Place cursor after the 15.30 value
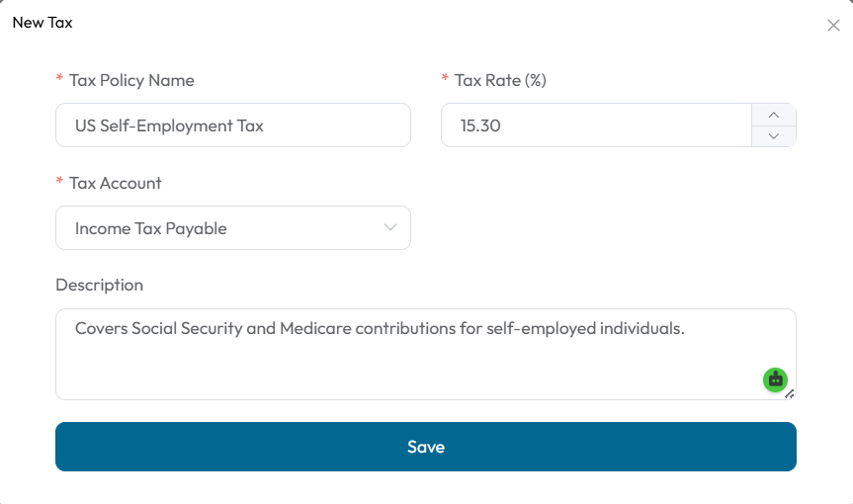This screenshot has width=853, height=504. [501, 126]
